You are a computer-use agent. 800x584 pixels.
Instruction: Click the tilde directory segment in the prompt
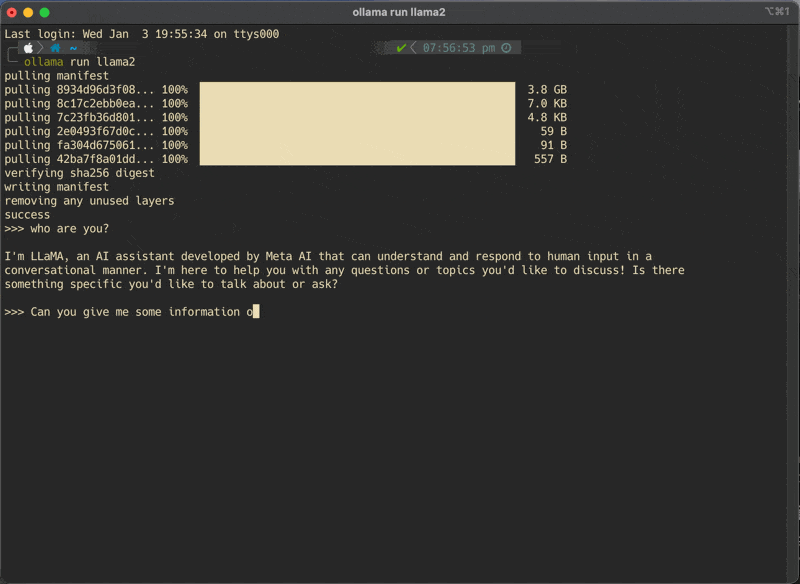[73, 47]
